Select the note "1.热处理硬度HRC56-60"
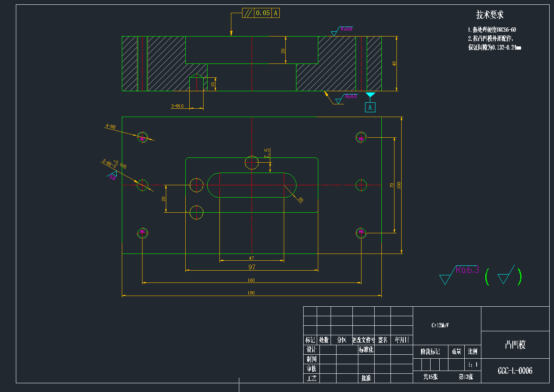 tap(492, 30)
